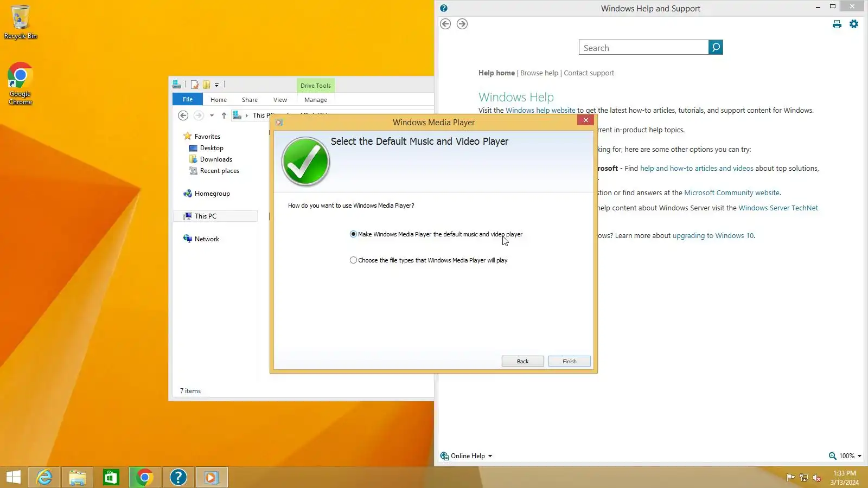This screenshot has width=868, height=488.
Task: Go forward in File Explorer
Action: (x=199, y=115)
